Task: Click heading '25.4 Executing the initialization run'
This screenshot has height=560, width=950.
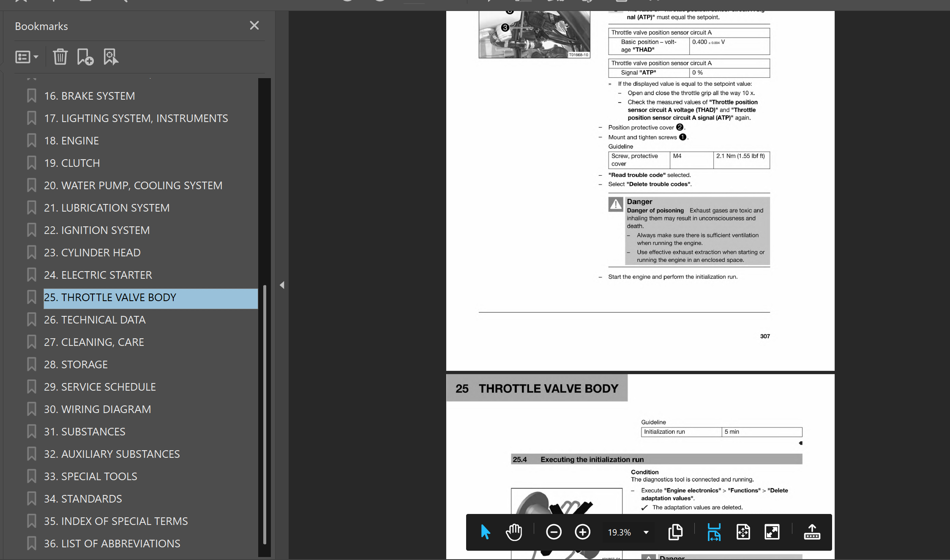Action: tap(656, 459)
